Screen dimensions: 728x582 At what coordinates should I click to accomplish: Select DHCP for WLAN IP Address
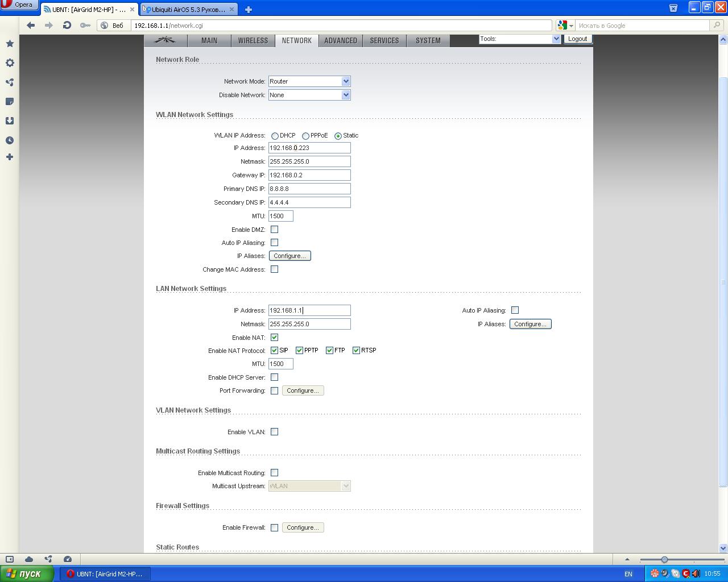pyautogui.click(x=275, y=136)
